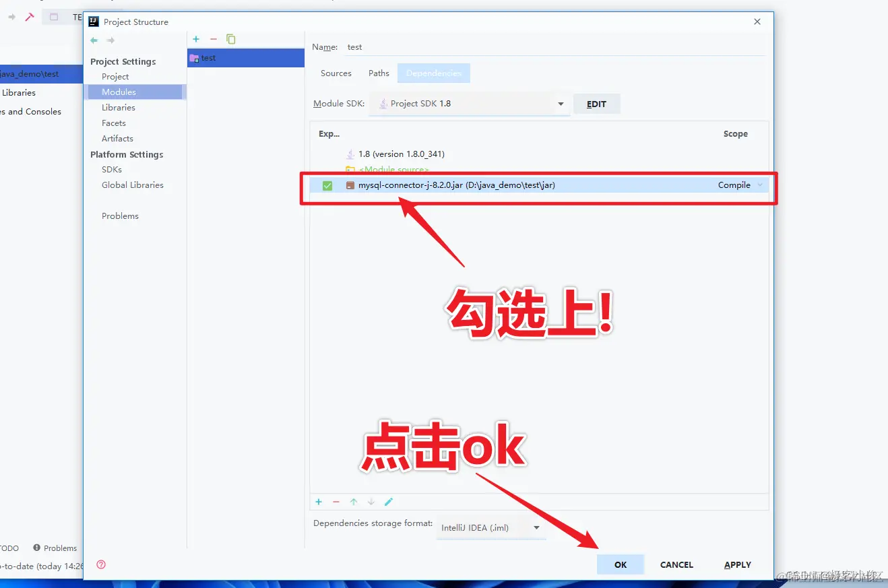Open Artifacts in the settings sidebar
This screenshot has width=888, height=588.
[x=117, y=139]
